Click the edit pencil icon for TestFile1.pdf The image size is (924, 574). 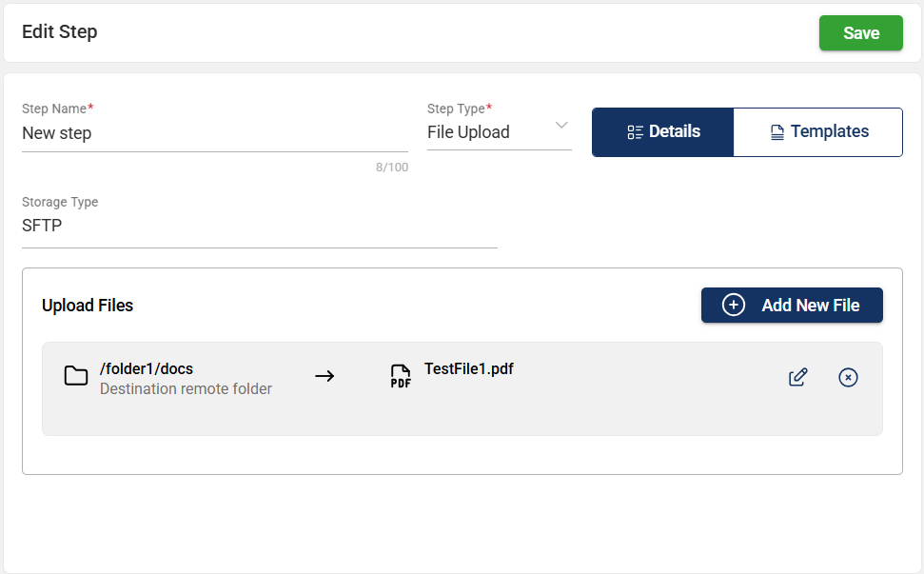click(x=798, y=377)
